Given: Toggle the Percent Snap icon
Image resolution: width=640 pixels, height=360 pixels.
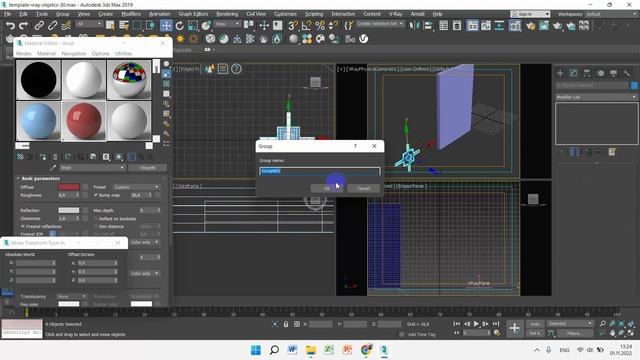Looking at the screenshot, I should point(320,26).
